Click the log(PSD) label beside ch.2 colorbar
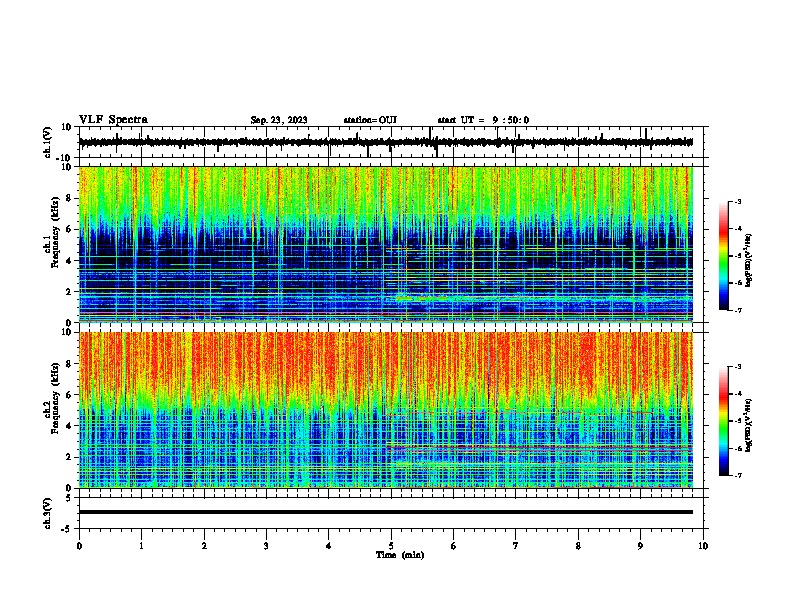 click(748, 426)
